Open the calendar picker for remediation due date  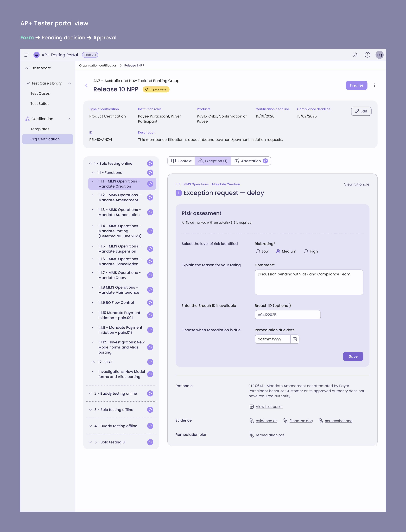coord(295,339)
